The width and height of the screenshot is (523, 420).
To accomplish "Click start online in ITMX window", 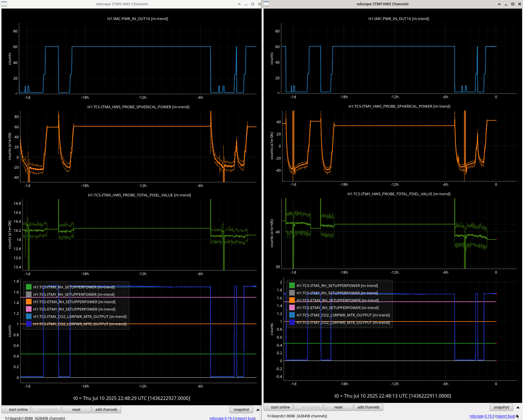I will (x=17, y=409).
